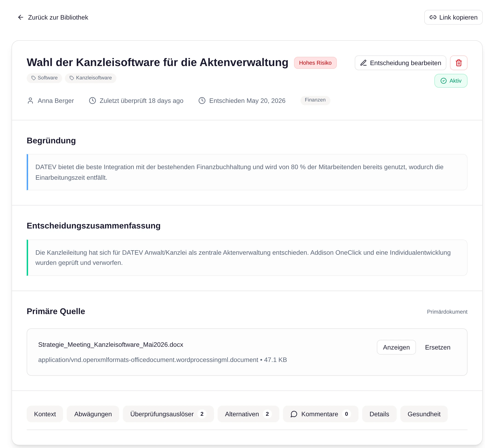Switch to the Abwägungen tab
The image size is (485, 448).
click(x=93, y=414)
